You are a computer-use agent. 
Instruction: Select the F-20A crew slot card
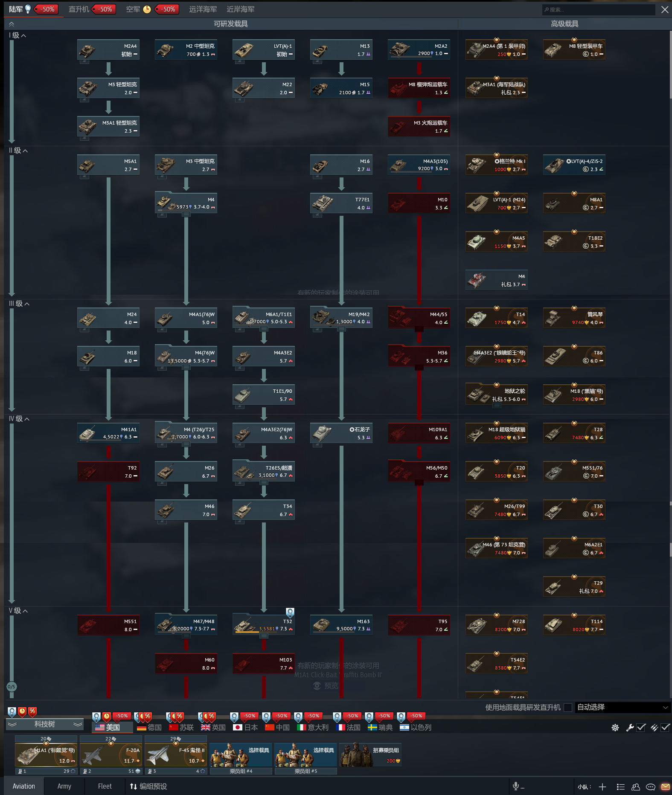111,755
